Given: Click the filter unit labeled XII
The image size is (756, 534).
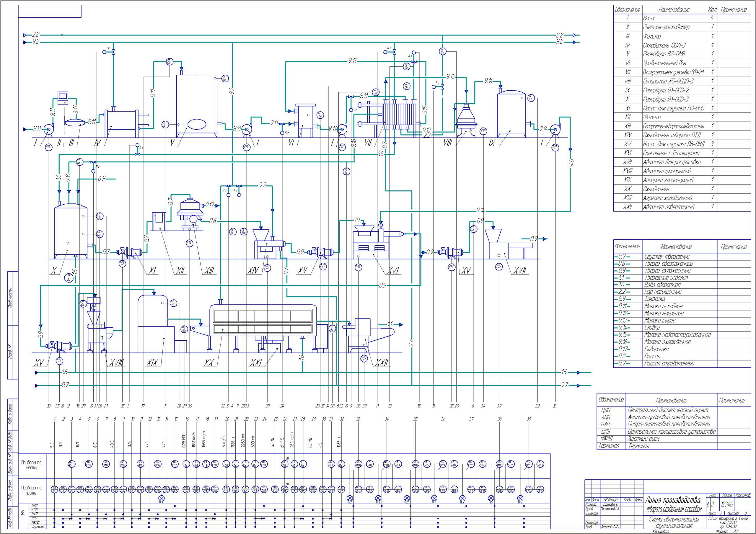Looking at the screenshot, I should point(159,221).
